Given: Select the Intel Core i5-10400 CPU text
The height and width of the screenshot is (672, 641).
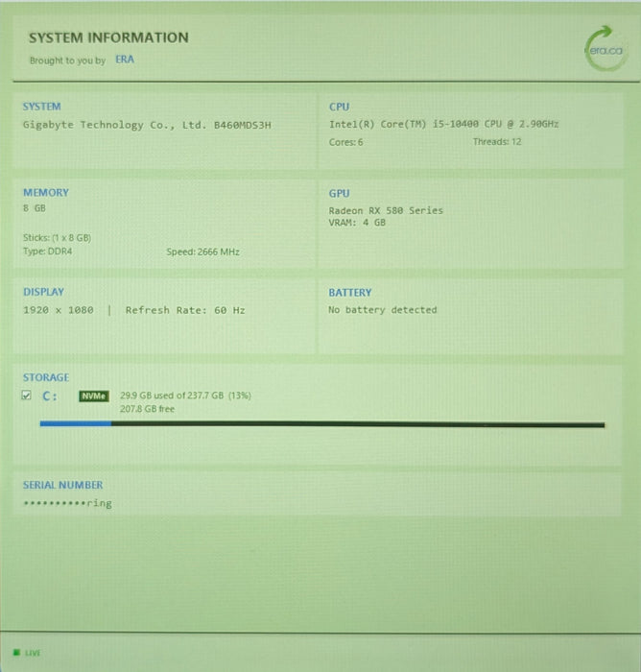Looking at the screenshot, I should pos(443,124).
